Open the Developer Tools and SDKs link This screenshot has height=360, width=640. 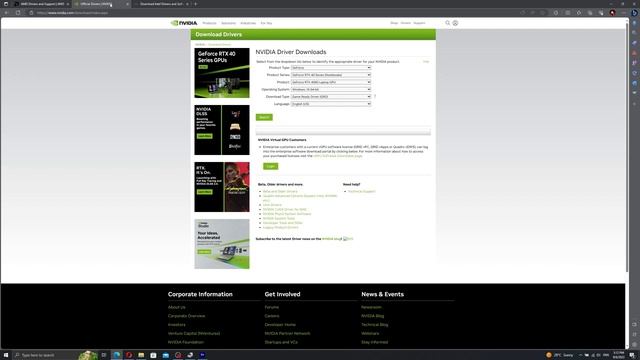pos(282,223)
